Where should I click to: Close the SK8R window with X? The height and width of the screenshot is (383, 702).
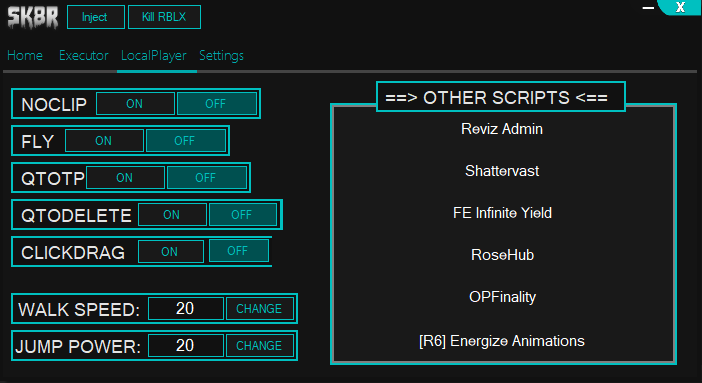point(680,7)
